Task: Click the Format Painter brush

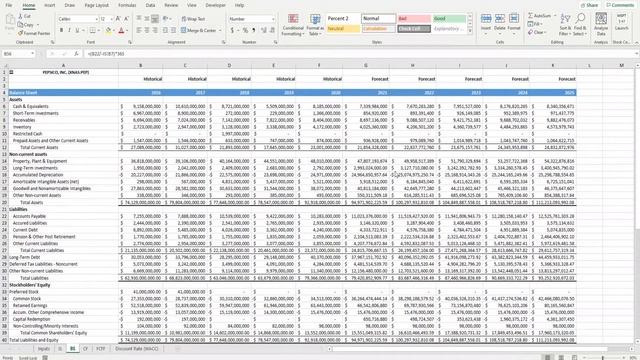Action: [x=20, y=33]
